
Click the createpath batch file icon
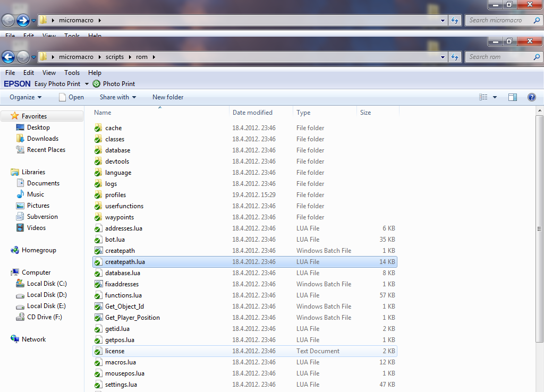coord(98,251)
